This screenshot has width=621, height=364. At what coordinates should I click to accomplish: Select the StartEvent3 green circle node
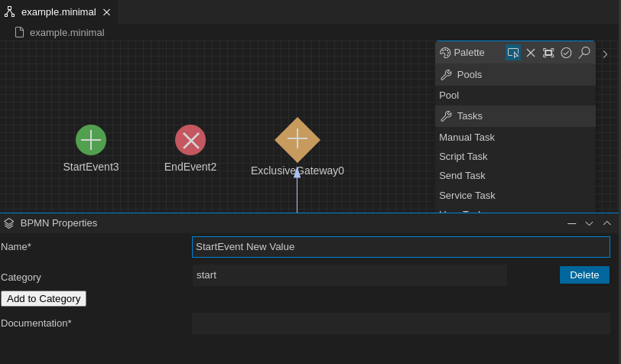[x=91, y=140]
